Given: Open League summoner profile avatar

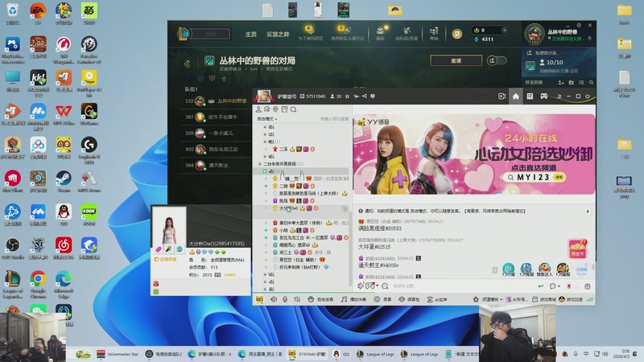Looking at the screenshot, I should pos(535,34).
